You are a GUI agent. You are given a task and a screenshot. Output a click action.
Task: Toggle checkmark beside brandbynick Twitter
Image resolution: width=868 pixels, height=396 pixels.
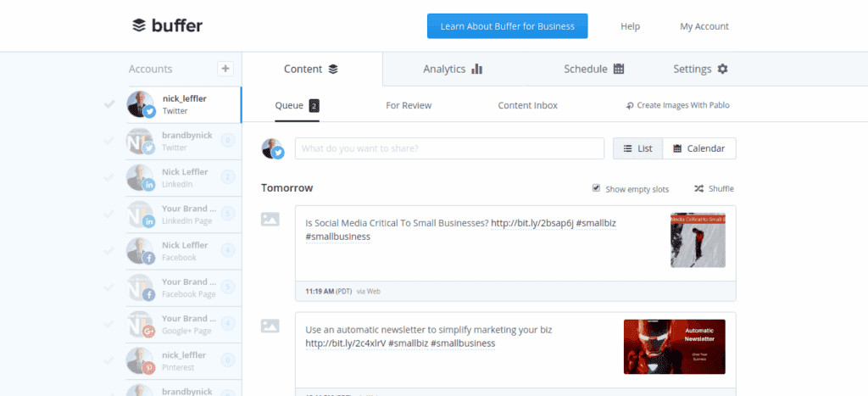[109, 140]
